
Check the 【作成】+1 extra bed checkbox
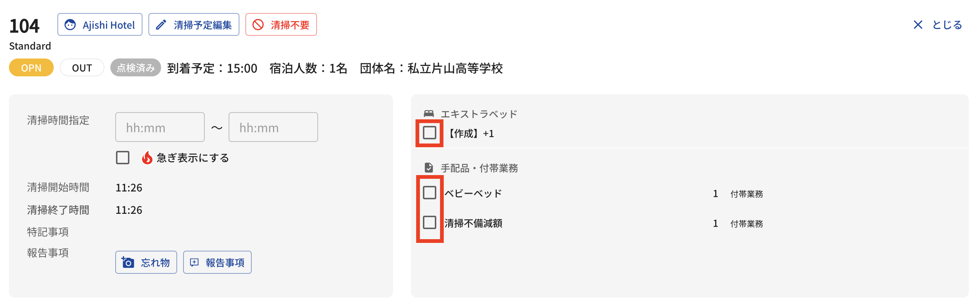430,133
